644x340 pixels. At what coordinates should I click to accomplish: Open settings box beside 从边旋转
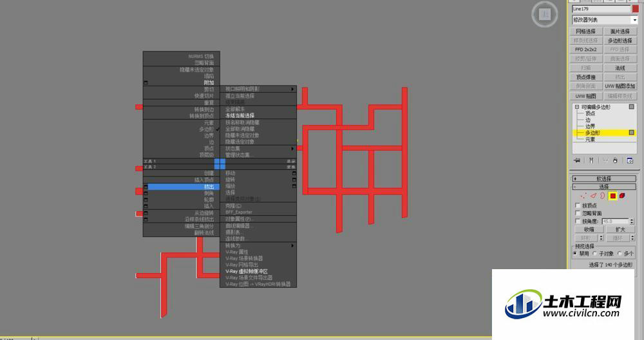146,213
